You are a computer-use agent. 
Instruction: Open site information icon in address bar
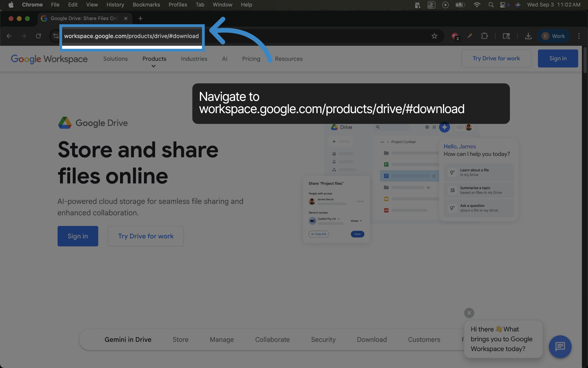click(x=56, y=36)
